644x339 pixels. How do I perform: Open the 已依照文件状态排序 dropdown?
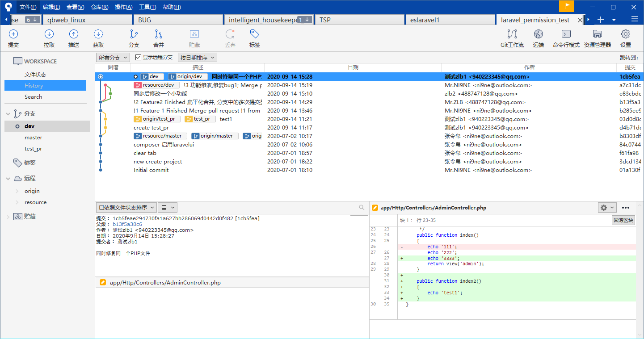126,207
